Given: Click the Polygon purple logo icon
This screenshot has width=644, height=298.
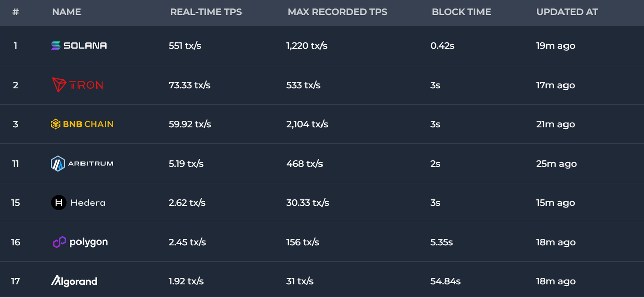Looking at the screenshot, I should [x=59, y=242].
